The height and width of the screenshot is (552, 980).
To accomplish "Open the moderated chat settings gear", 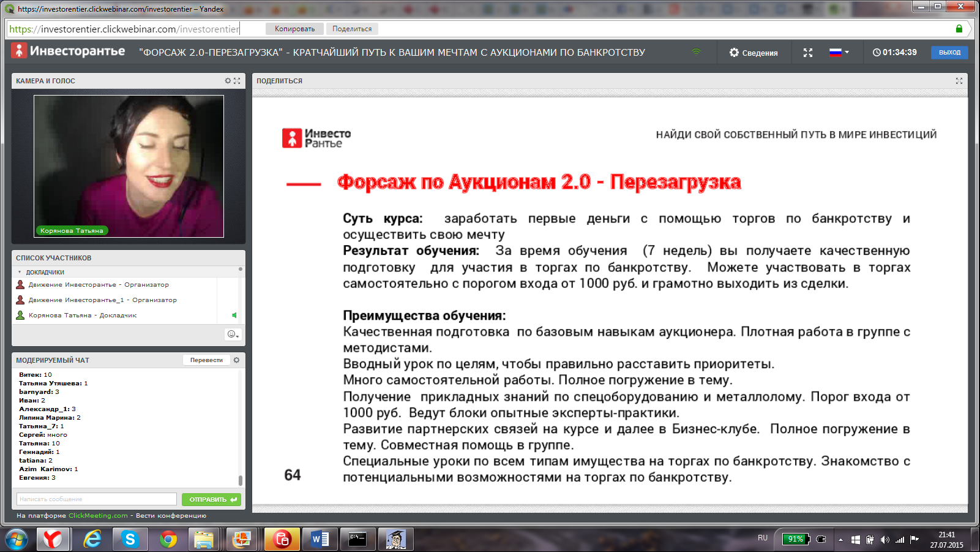I will pos(236,360).
